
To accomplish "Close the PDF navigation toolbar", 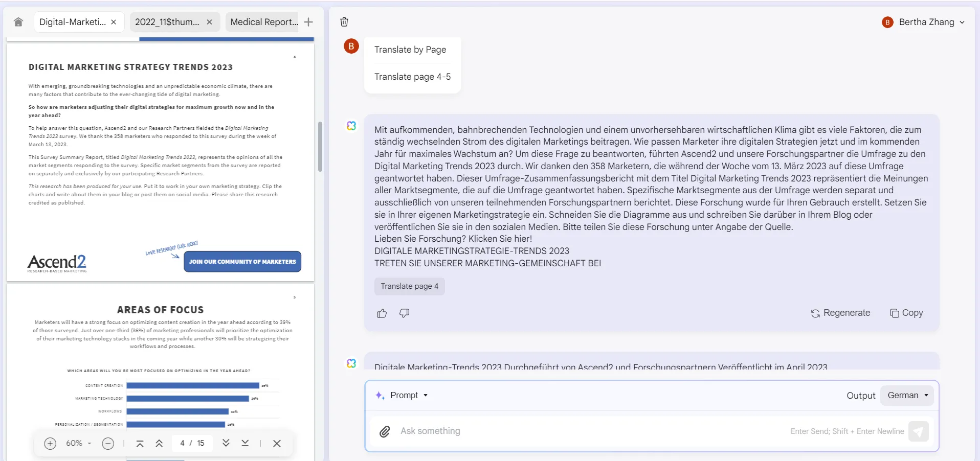I will pos(277,443).
